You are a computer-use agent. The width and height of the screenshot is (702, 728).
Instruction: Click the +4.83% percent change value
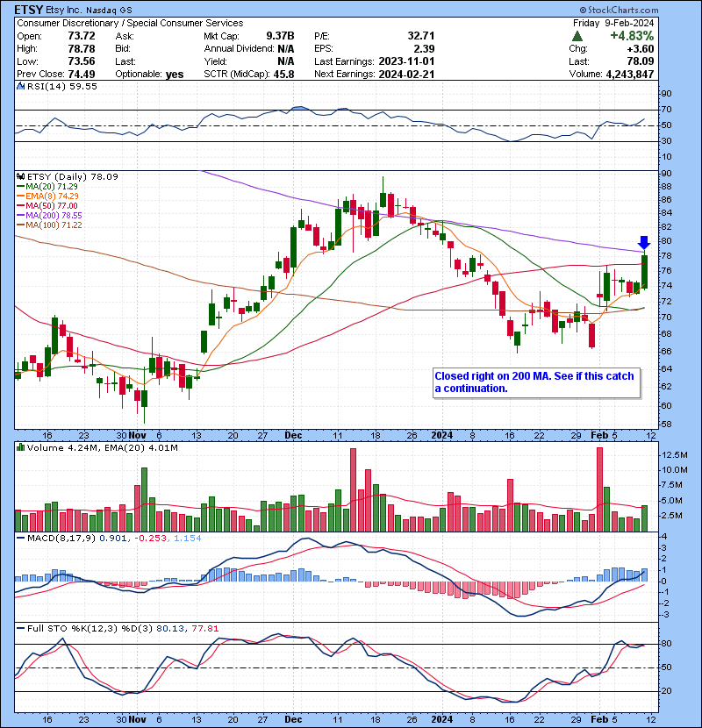pos(632,36)
